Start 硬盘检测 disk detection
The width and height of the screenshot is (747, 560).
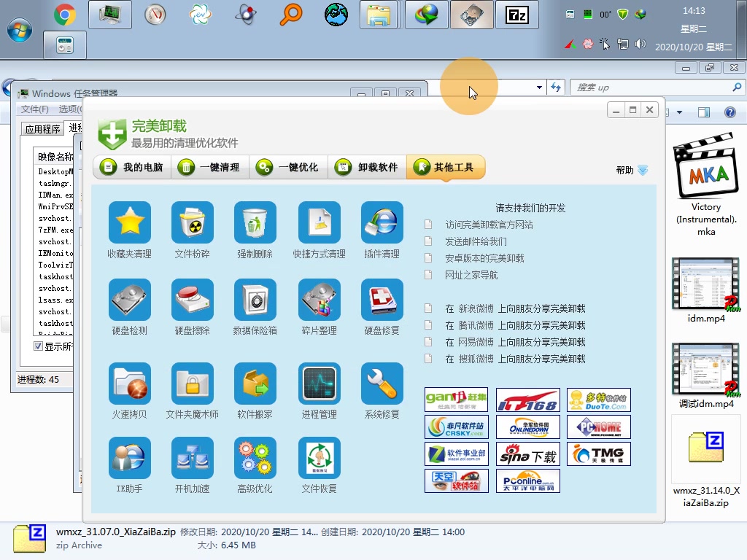(x=129, y=300)
